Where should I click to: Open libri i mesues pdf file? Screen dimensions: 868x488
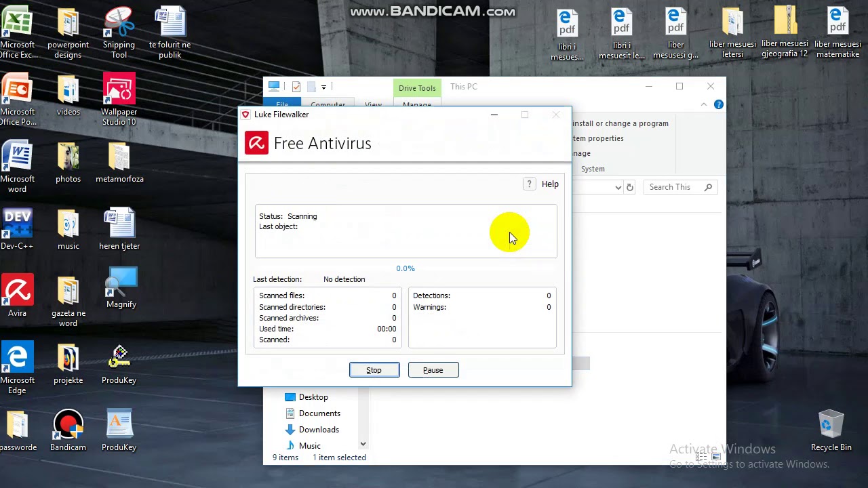coord(568,34)
